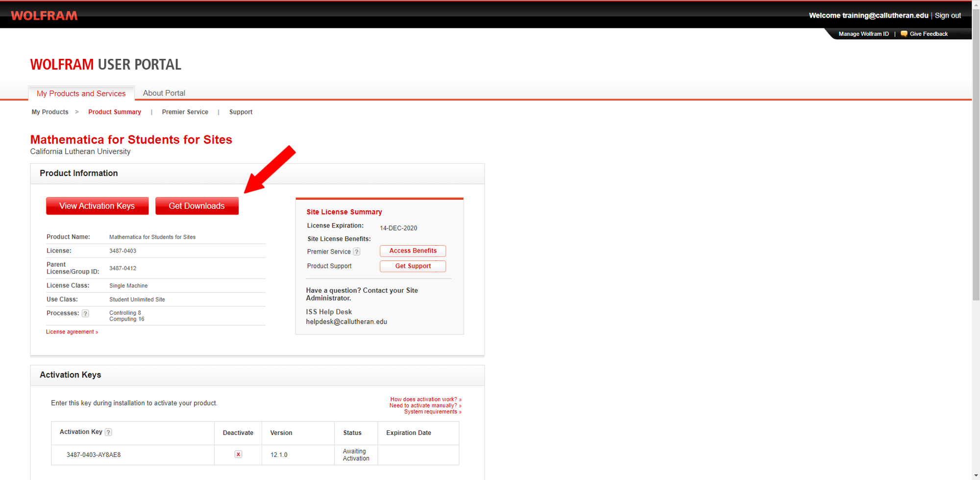
Task: Click activation key 3487-0403-AY8AE8 text
Action: point(94,455)
